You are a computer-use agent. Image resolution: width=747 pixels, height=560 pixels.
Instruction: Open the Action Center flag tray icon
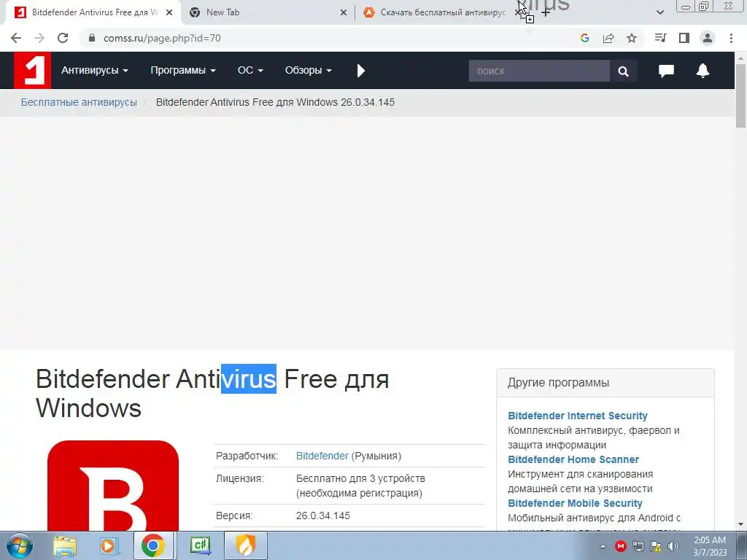pyautogui.click(x=656, y=546)
